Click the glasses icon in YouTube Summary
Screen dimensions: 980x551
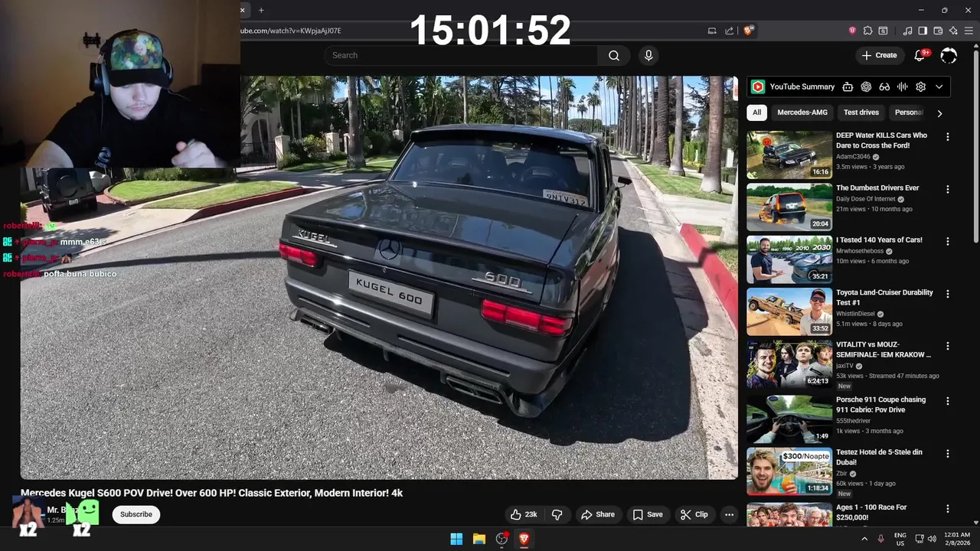point(884,86)
